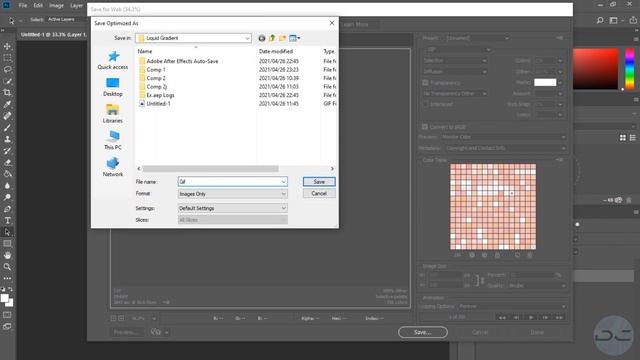The image size is (640, 360).
Task: Select the Eyedropper tool
Action: point(7,104)
